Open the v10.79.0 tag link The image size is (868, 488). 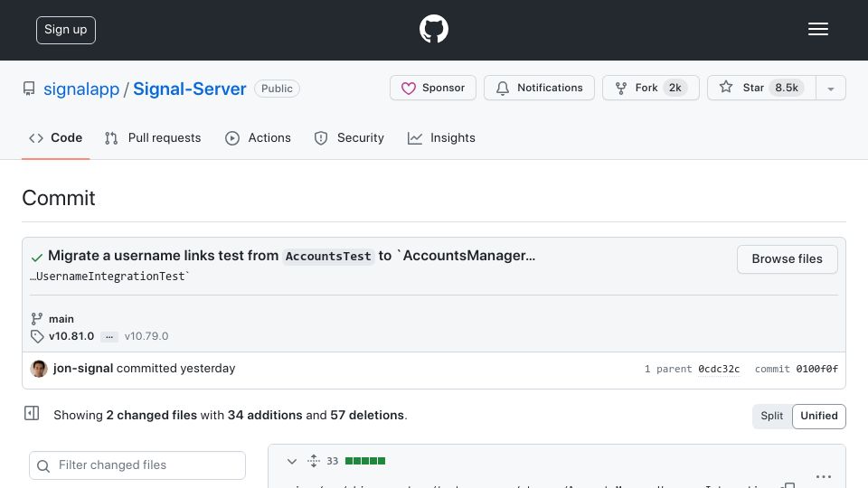146,336
